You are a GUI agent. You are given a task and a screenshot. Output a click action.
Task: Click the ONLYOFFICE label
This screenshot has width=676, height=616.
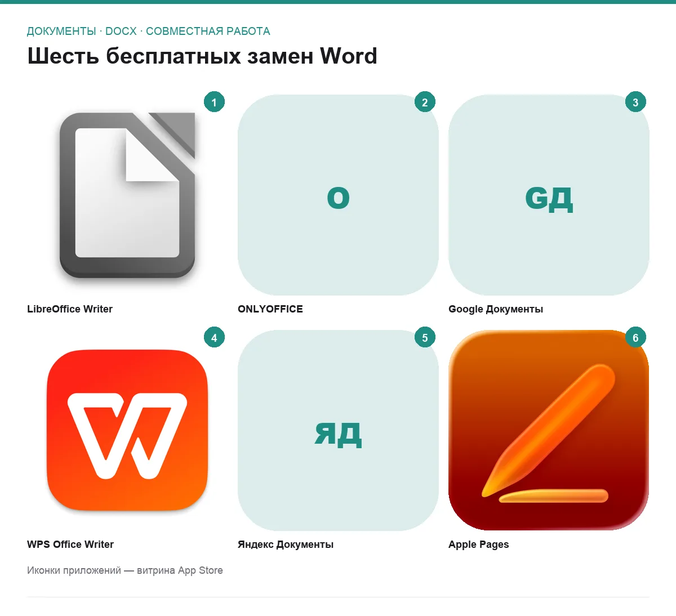(x=270, y=309)
